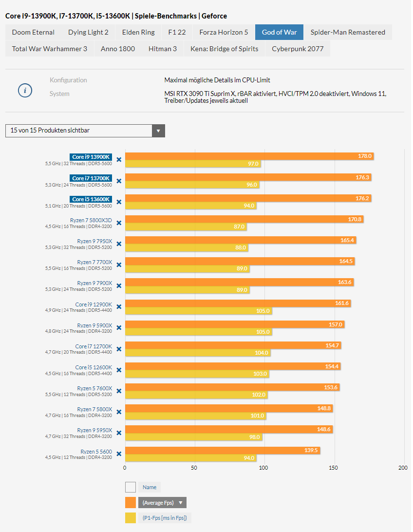Remove Core i5 12600K via its X icon
The image size is (413, 532).
pyautogui.click(x=119, y=370)
